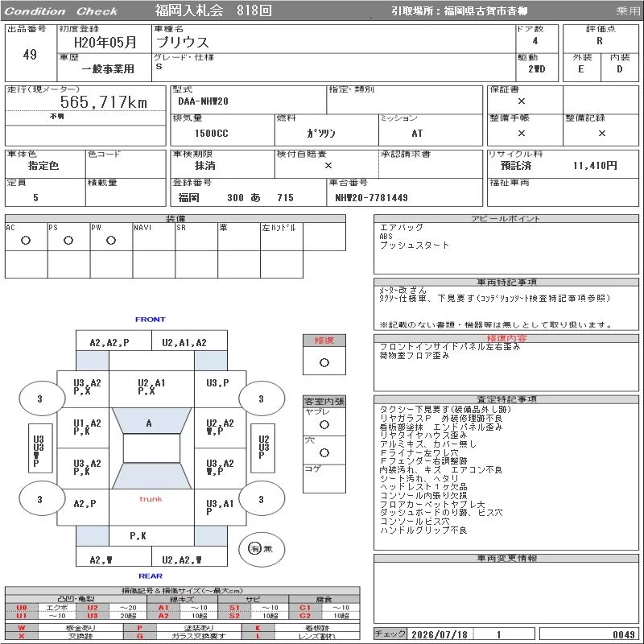The width and height of the screenshot is (644, 644).
Task: Click the rear-right tire circle marked 3
Action: [x=262, y=499]
